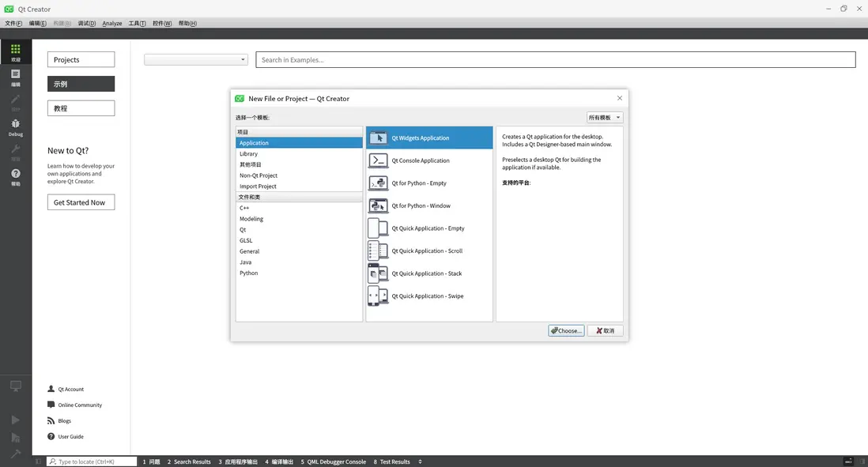The image size is (868, 467).
Task: Select the Library category
Action: click(299, 154)
